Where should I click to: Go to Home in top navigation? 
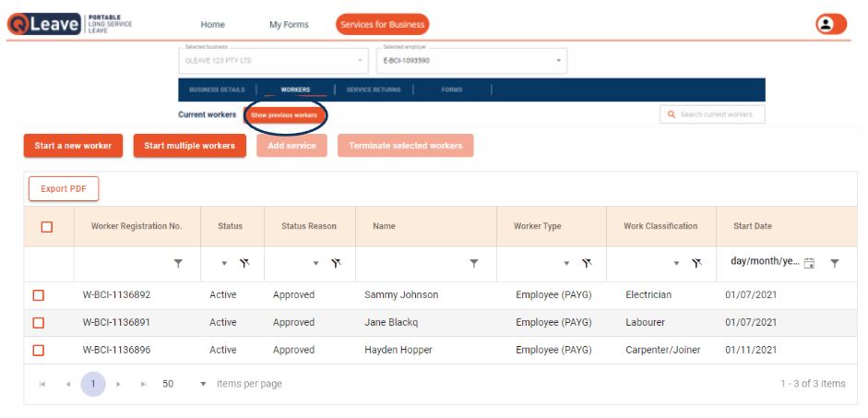tap(212, 24)
